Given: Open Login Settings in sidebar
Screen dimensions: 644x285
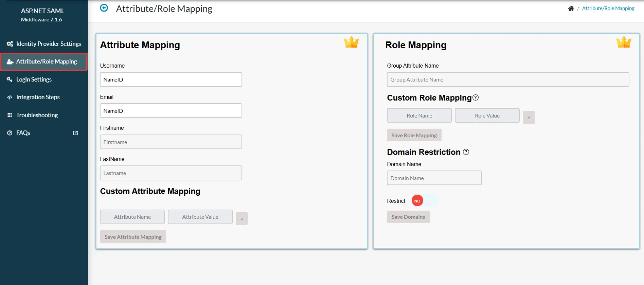Looking at the screenshot, I should point(34,79).
